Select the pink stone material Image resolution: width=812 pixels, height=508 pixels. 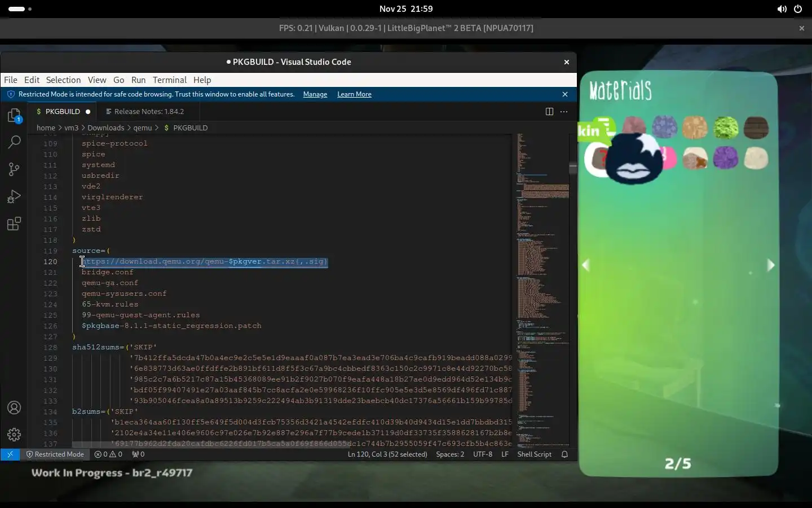(634, 125)
